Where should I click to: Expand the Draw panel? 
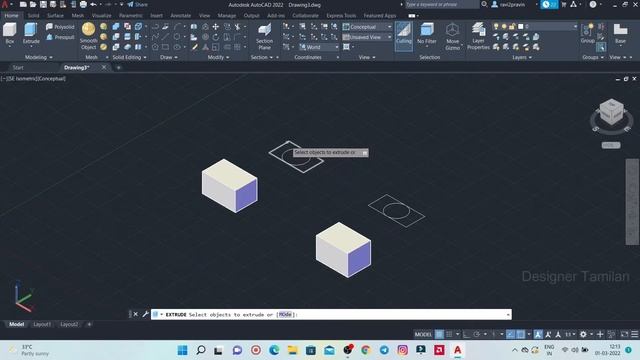coord(169,58)
